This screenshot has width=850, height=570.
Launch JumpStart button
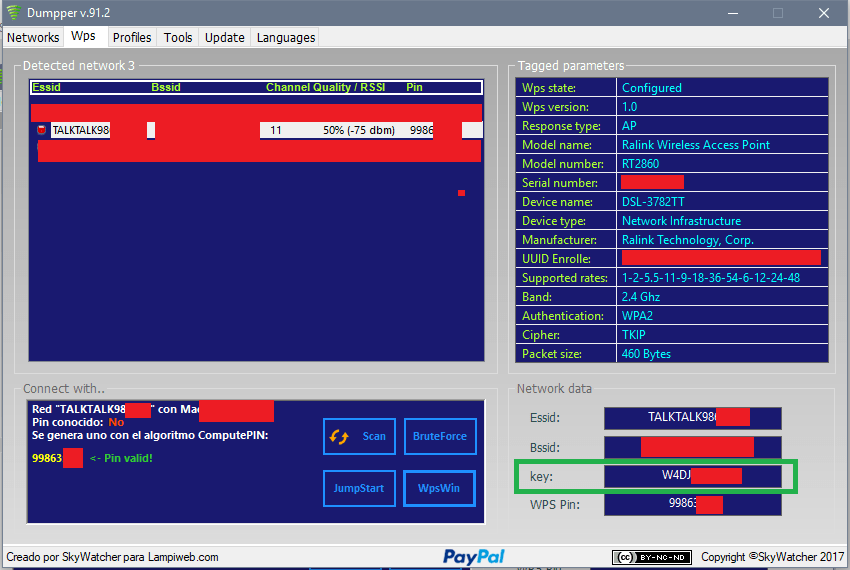point(359,488)
